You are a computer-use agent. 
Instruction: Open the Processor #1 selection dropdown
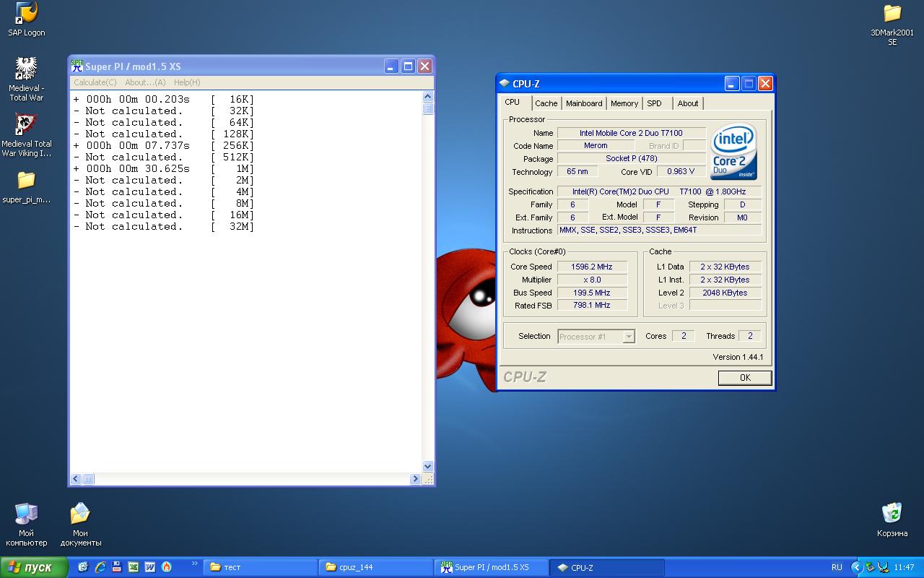[x=596, y=336]
